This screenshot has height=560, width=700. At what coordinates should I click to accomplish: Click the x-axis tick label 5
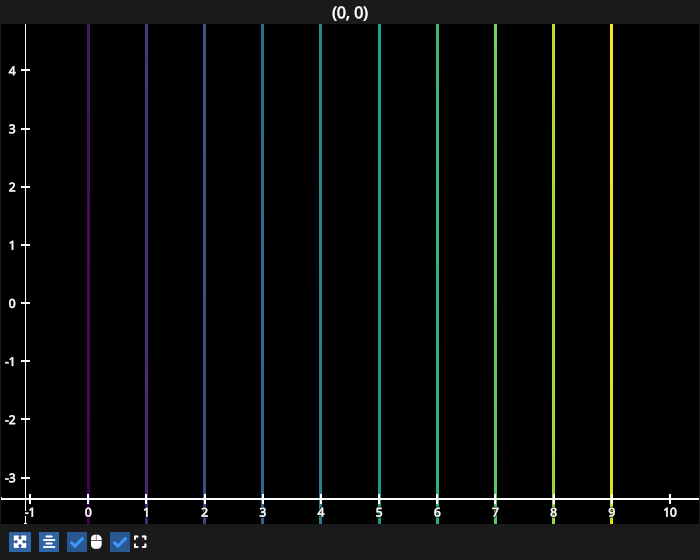coord(379,512)
